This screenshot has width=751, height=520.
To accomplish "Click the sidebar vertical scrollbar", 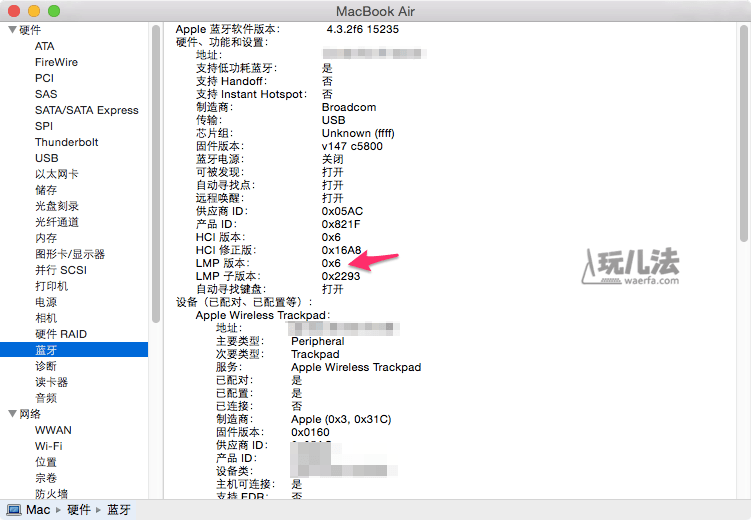I will tap(156, 174).
